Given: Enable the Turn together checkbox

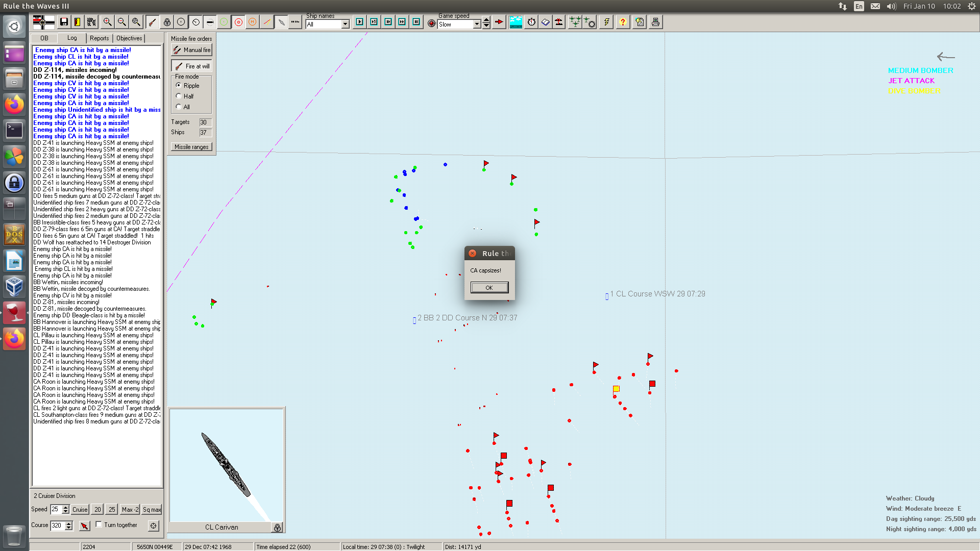Looking at the screenshot, I should (x=99, y=524).
